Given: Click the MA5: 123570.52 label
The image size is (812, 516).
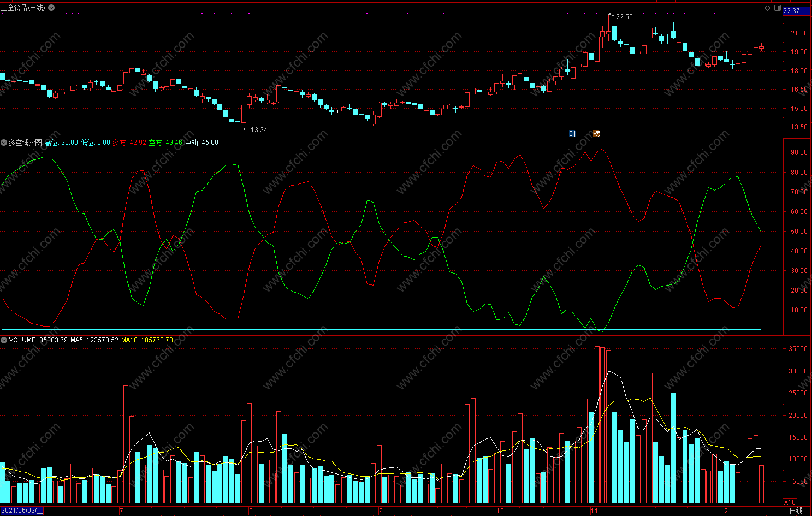Looking at the screenshot, I should (x=94, y=340).
